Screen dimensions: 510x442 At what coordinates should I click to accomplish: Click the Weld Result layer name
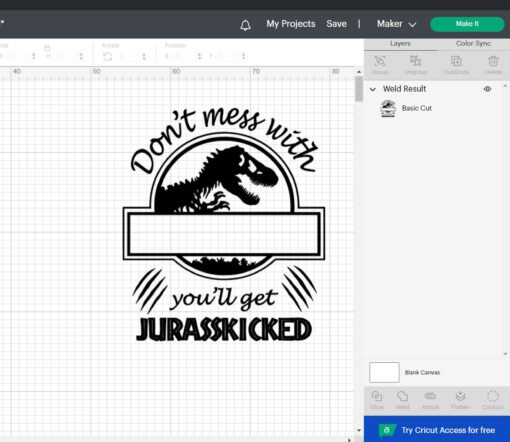click(404, 89)
